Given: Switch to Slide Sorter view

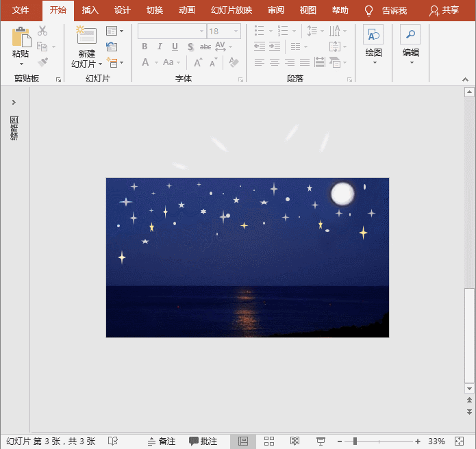Looking at the screenshot, I should pyautogui.click(x=269, y=441).
